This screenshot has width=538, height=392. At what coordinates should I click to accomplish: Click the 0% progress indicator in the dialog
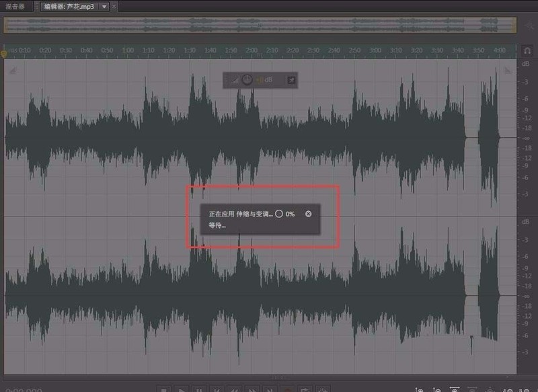coord(291,214)
